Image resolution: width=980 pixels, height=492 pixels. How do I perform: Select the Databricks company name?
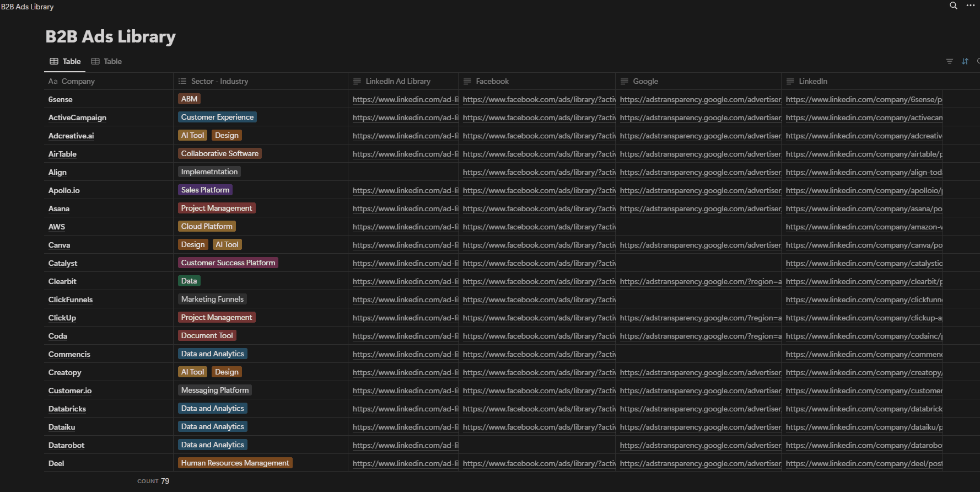pyautogui.click(x=67, y=409)
